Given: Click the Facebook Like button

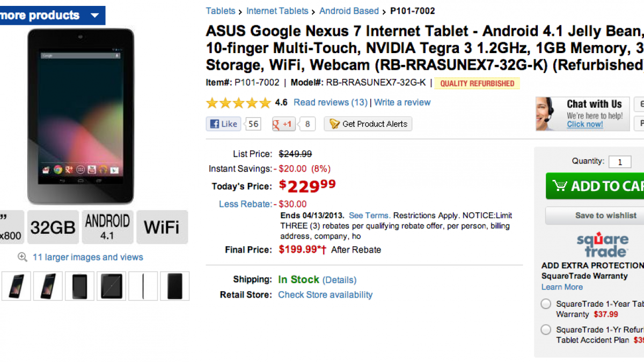Looking at the screenshot, I should (x=223, y=124).
